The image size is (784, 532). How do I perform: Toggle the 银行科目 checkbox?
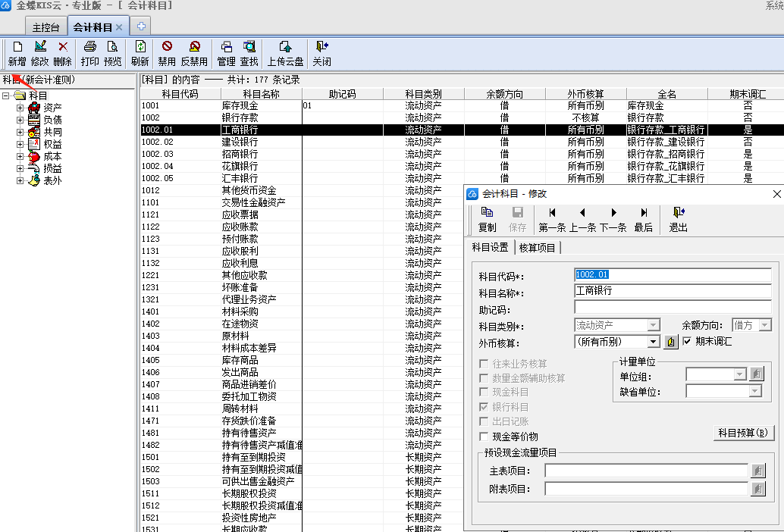point(484,407)
